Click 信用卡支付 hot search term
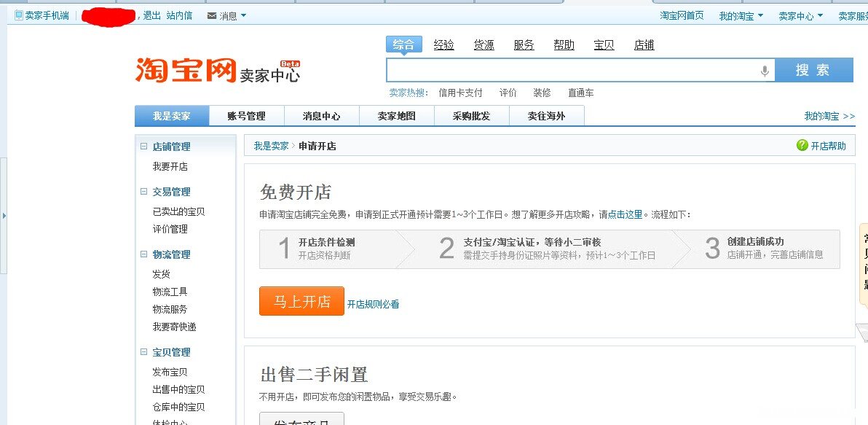 [460, 93]
